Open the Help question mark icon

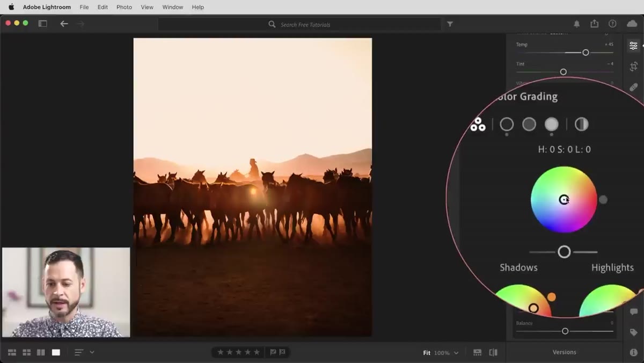(612, 24)
